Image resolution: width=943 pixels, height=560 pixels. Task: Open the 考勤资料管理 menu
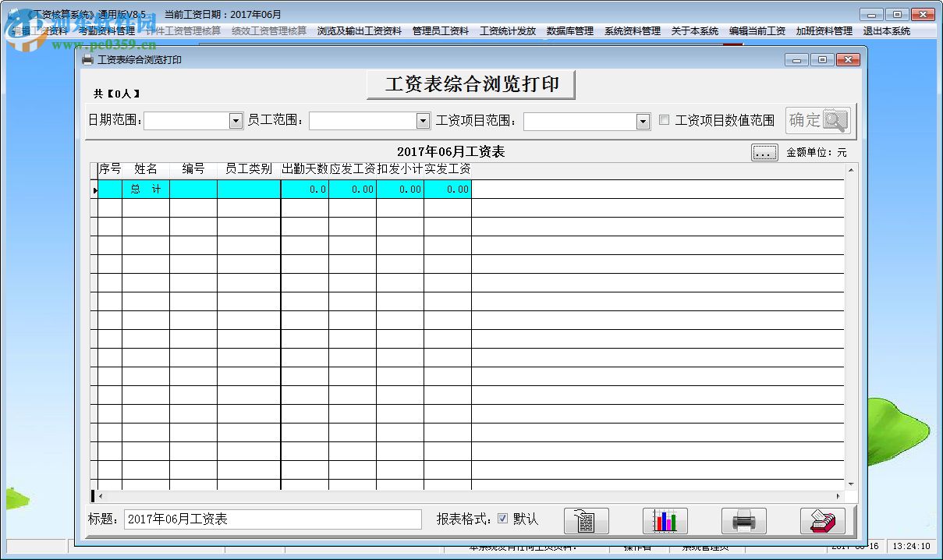pyautogui.click(x=107, y=31)
